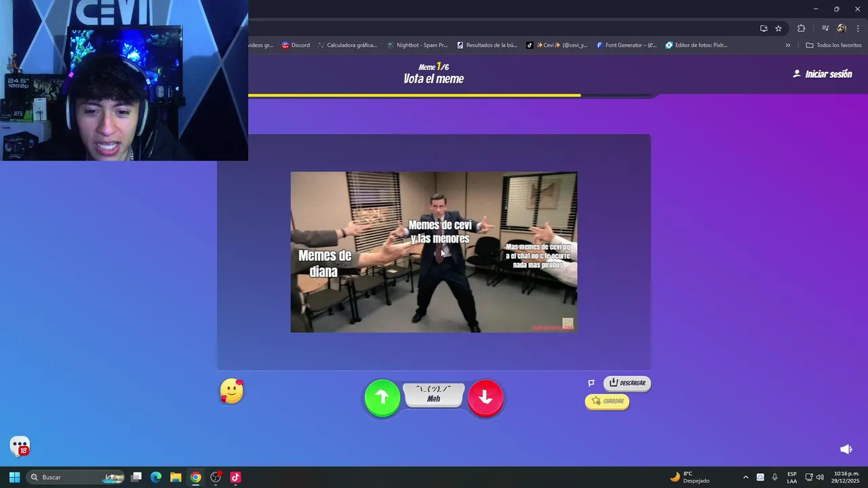The height and width of the screenshot is (488, 868).
Task: Open Task View on the taskbar
Action: coord(136,477)
